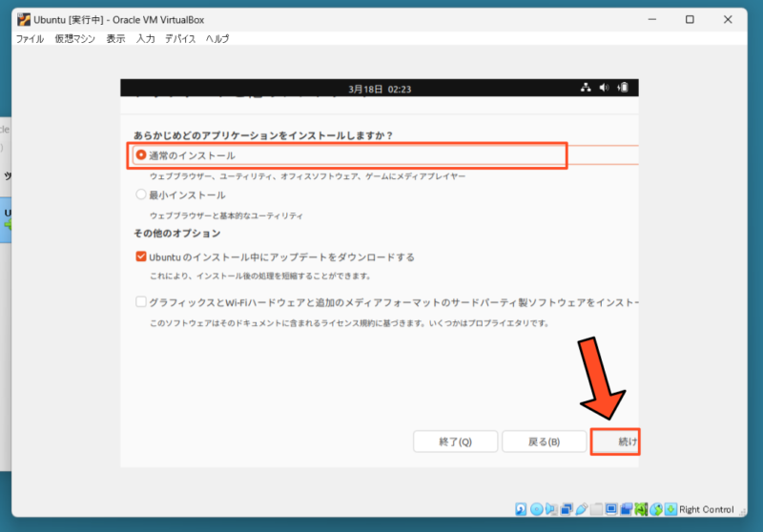The width and height of the screenshot is (763, 532).
Task: Toggle the update-download-during-install checkbox
Action: coord(140,256)
